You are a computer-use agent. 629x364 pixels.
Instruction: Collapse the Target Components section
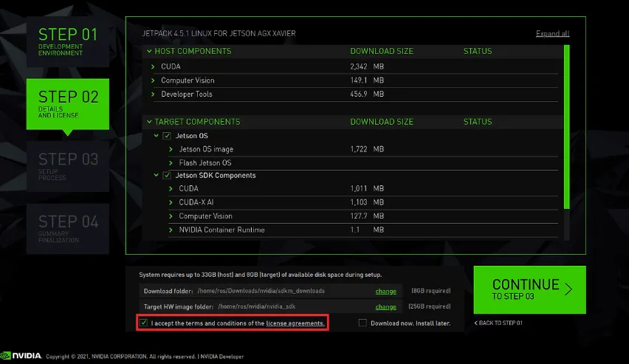point(149,122)
